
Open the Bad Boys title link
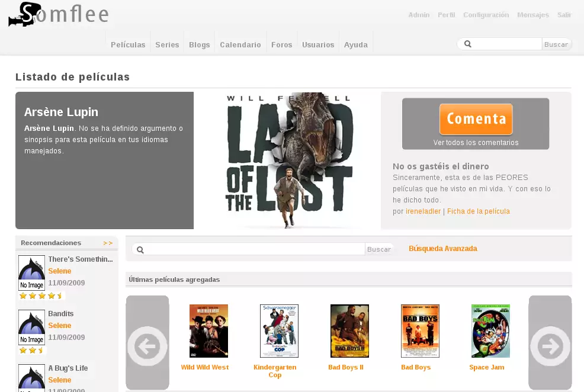(x=416, y=367)
